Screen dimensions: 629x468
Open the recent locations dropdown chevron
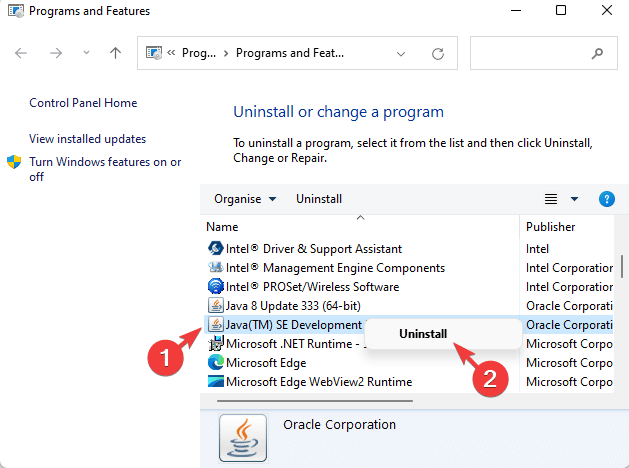(x=86, y=53)
